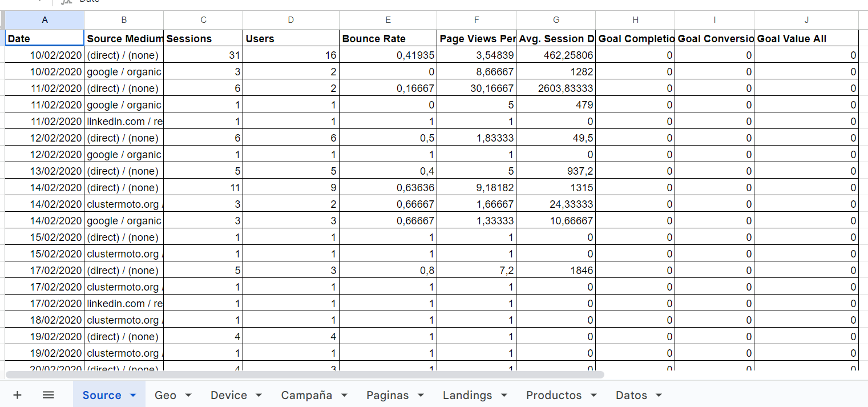Select column A header
Screen dimensions: 868x407
(45, 20)
